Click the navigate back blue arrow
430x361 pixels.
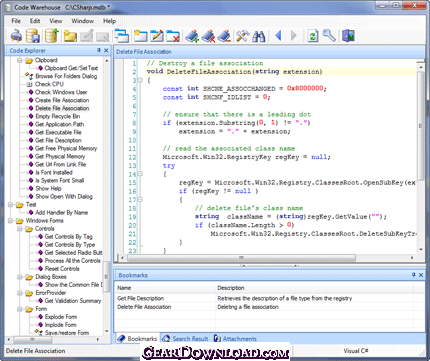coord(278,35)
